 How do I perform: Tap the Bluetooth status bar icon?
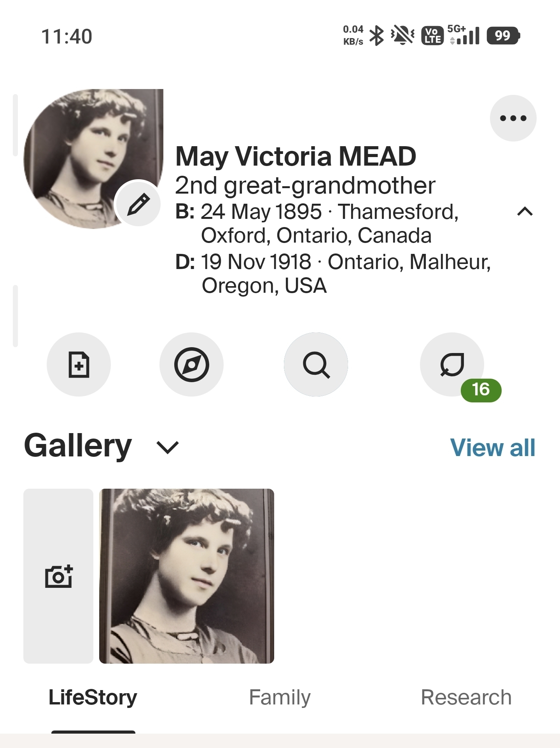[x=376, y=36]
